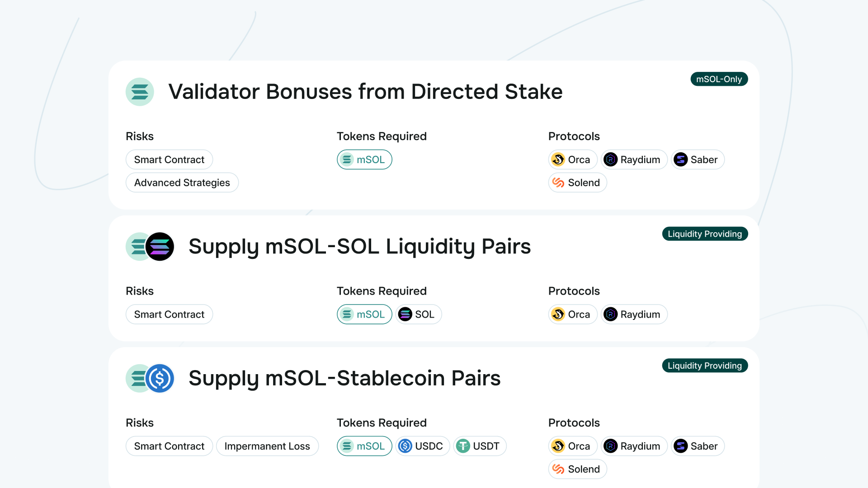Select the Orca protocol in Validator Bonuses card
The height and width of the screenshot is (488, 868).
tap(573, 160)
